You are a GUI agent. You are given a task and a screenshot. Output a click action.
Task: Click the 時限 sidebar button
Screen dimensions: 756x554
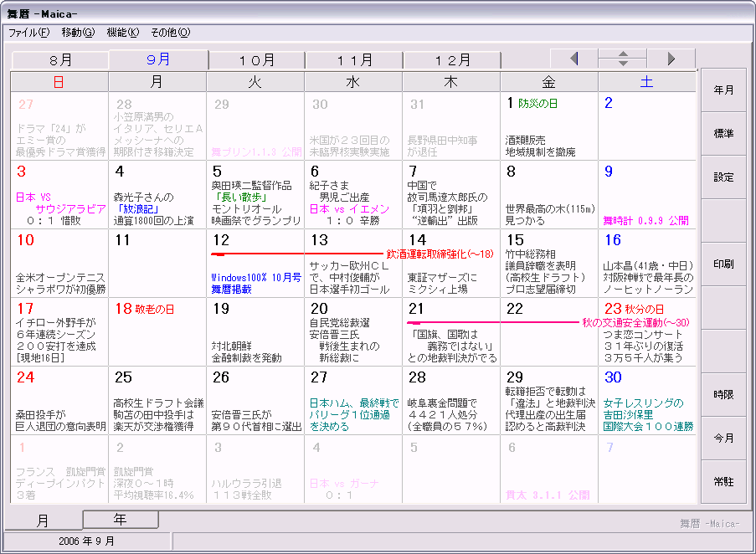[x=723, y=394]
